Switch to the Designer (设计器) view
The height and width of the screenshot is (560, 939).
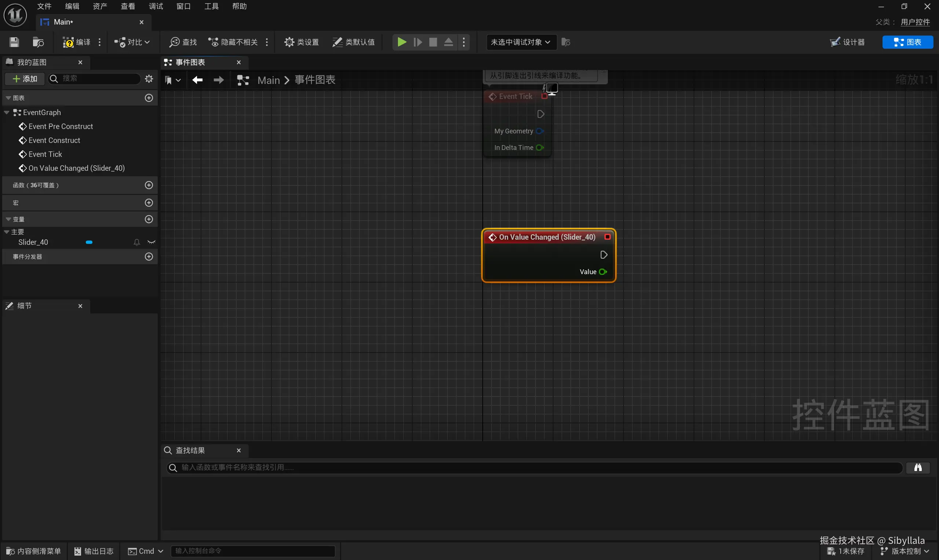[847, 42]
